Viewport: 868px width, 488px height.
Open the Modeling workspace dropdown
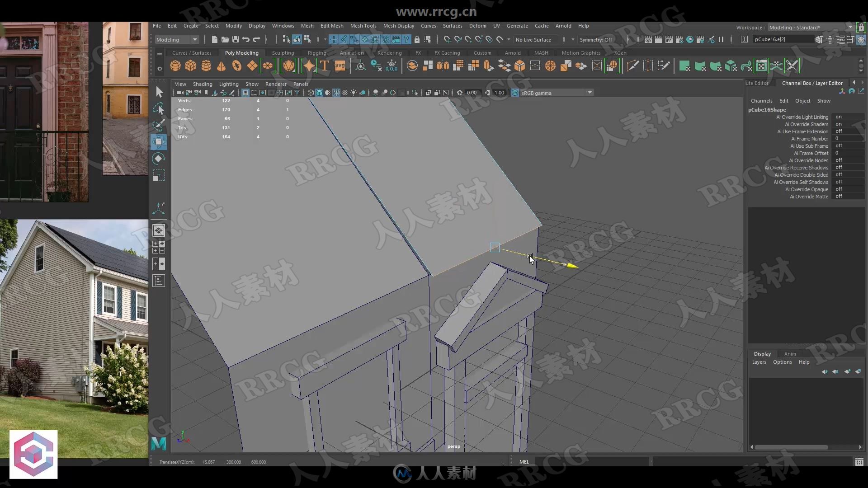click(176, 39)
